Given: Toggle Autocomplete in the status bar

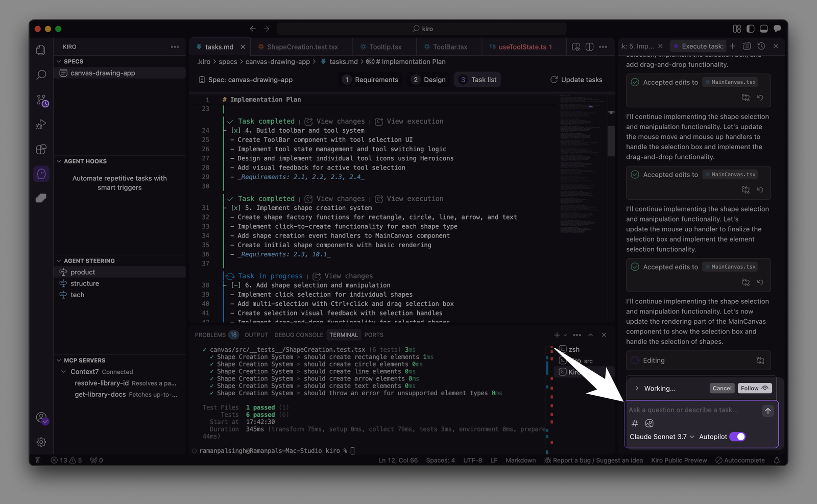Looking at the screenshot, I should 740,460.
